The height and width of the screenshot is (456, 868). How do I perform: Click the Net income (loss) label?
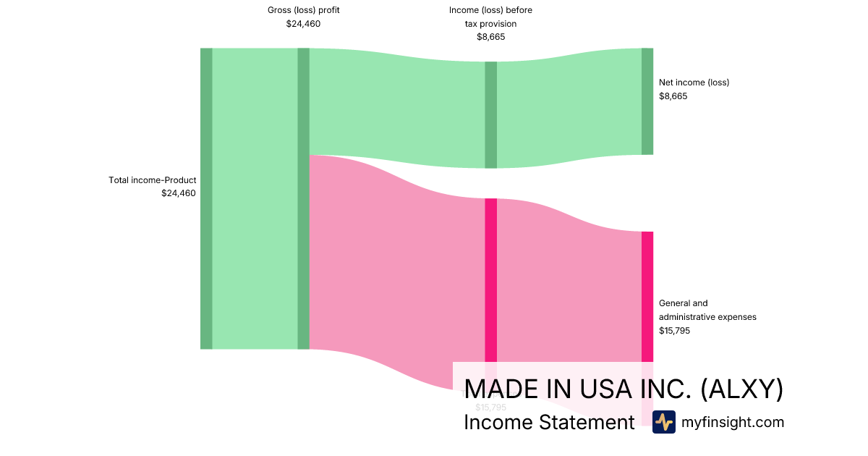point(694,83)
